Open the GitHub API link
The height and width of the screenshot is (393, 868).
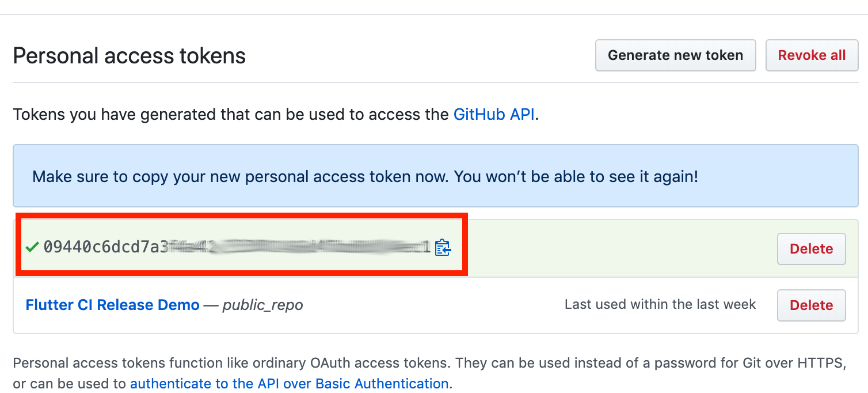pyautogui.click(x=495, y=114)
